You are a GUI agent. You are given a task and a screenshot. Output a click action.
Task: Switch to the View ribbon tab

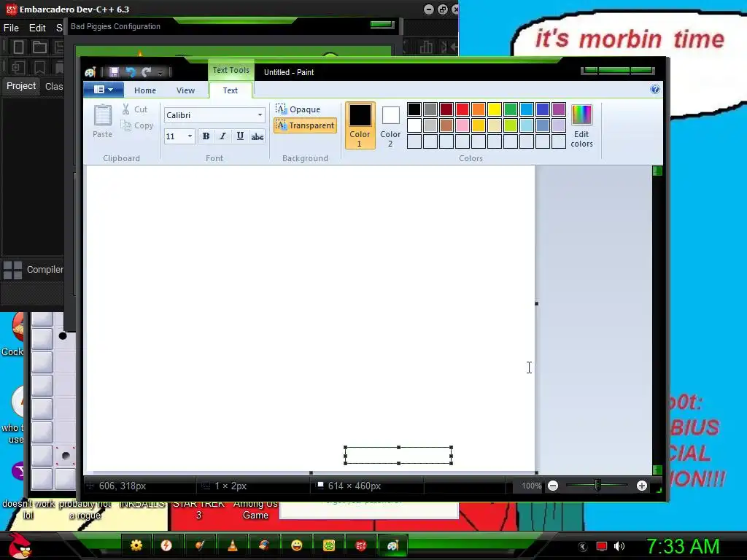click(185, 90)
